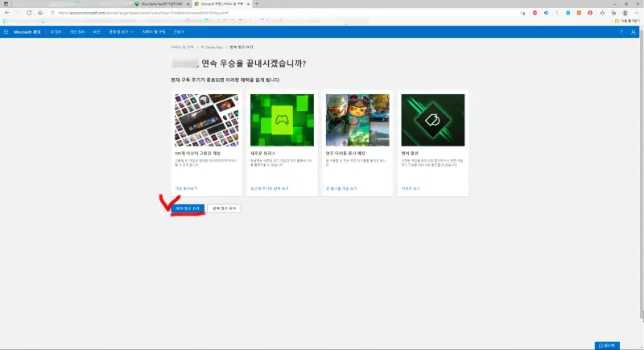Open the 개인 정보 menu item

point(77,32)
